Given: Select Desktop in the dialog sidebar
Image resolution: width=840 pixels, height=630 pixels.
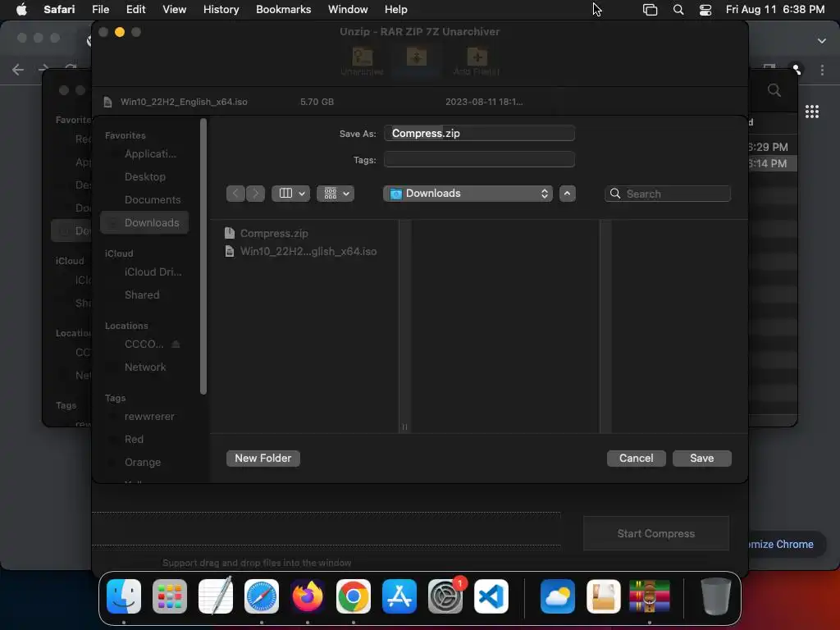Looking at the screenshot, I should click(144, 177).
